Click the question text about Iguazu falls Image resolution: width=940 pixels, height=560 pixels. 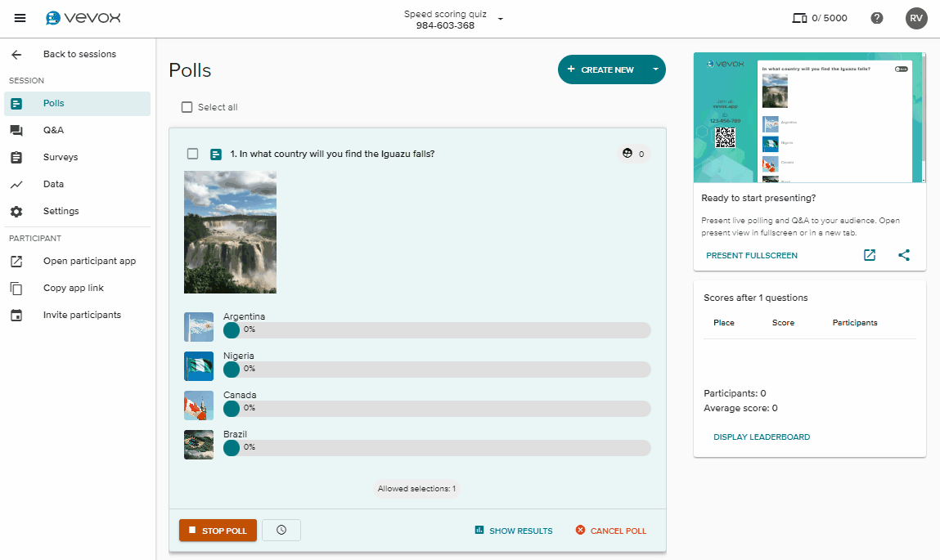(332, 154)
